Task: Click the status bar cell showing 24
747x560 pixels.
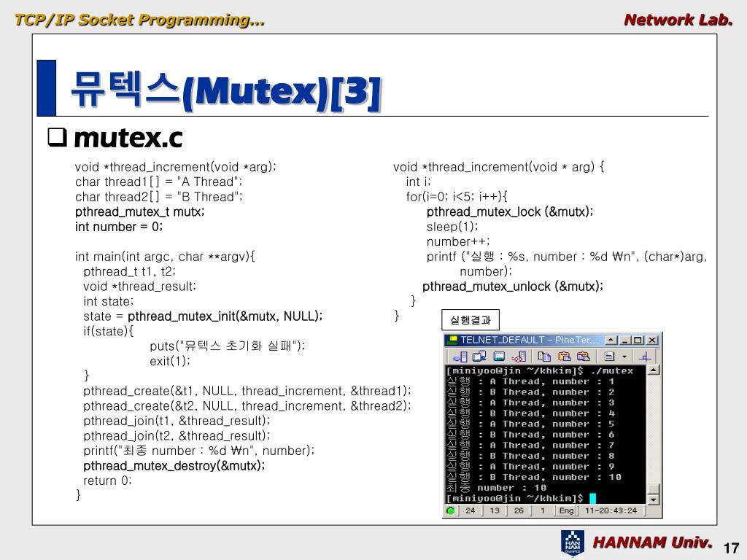Action: click(471, 510)
